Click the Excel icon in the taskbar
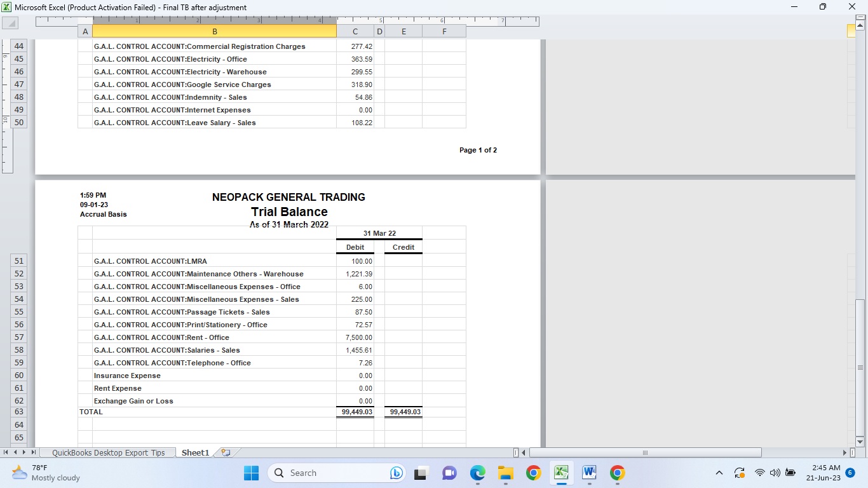 (561, 473)
